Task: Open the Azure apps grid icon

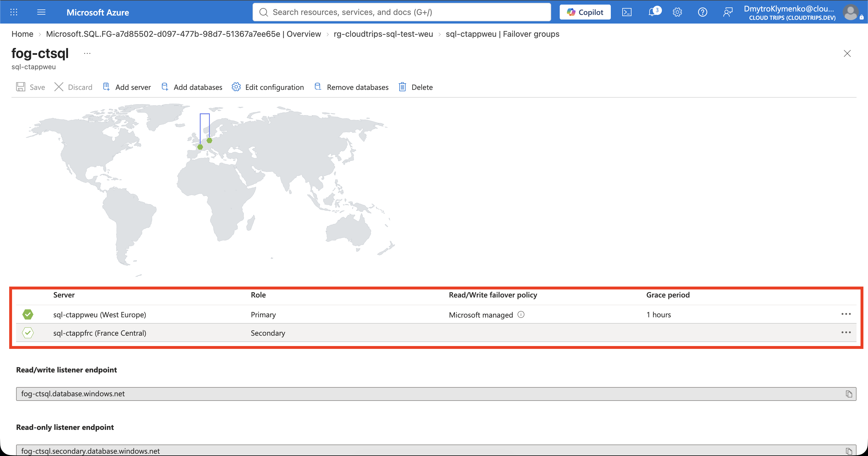Action: (14, 12)
